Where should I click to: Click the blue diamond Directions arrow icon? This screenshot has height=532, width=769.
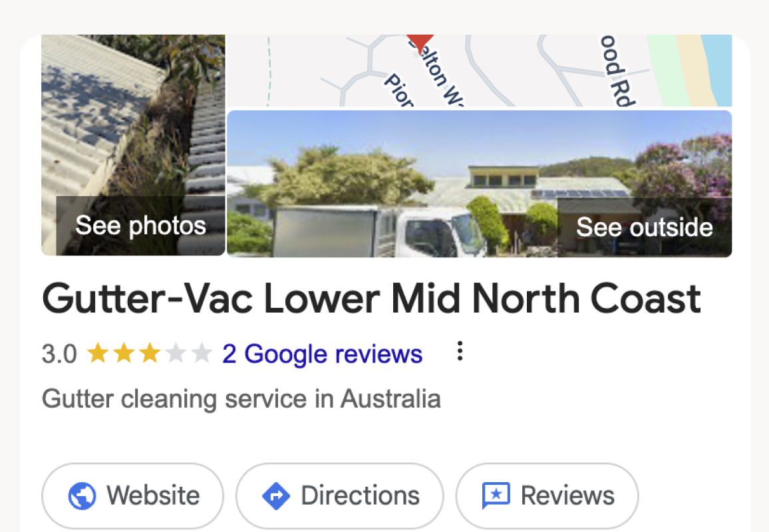coord(276,496)
